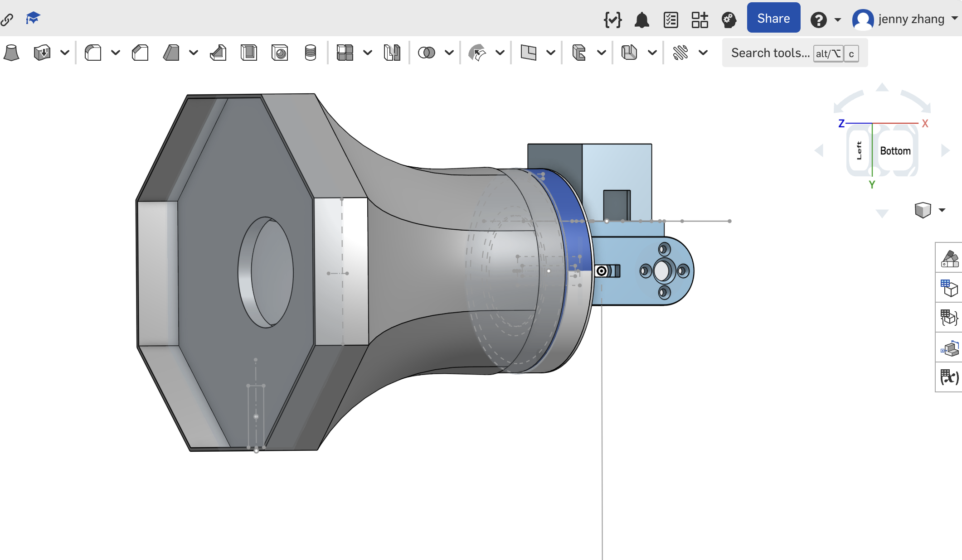Open notifications bell
The height and width of the screenshot is (560, 962).
[x=642, y=20]
